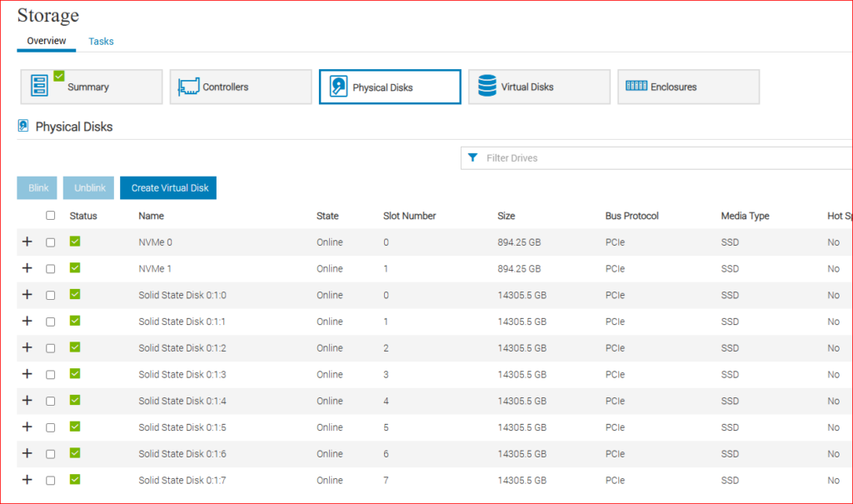Toggle the select-all checkbox in table header
The height and width of the screenshot is (504, 853).
point(51,215)
